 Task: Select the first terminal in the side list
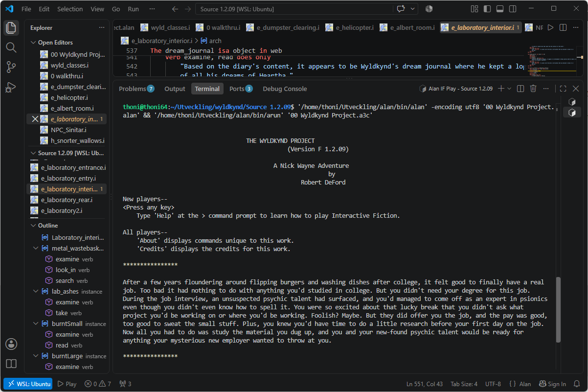click(571, 102)
